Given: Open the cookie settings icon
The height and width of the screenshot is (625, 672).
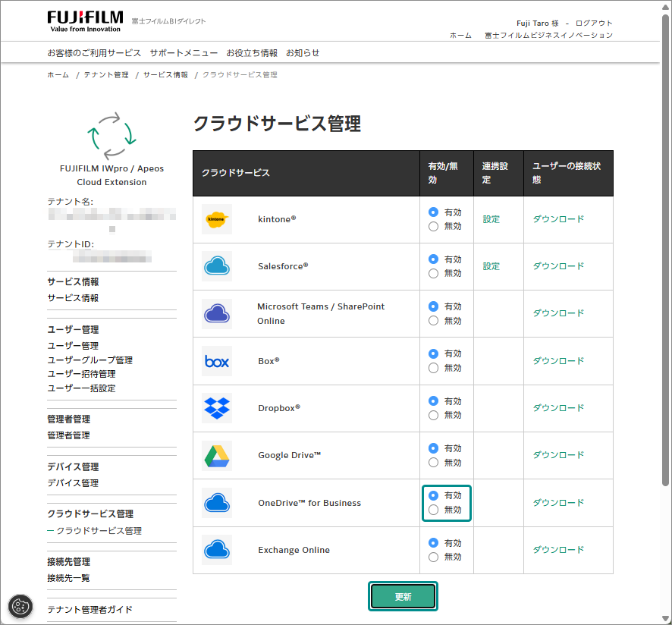Looking at the screenshot, I should (x=20, y=607).
